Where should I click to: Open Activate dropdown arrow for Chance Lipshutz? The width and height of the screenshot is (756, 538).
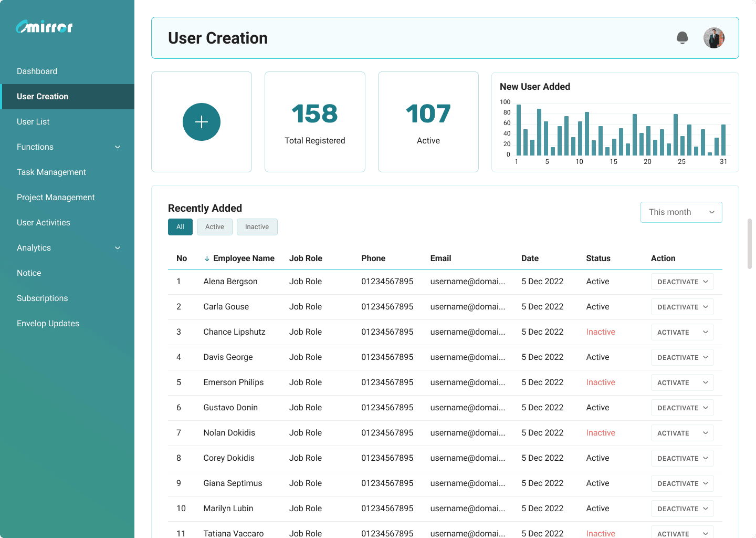click(706, 332)
